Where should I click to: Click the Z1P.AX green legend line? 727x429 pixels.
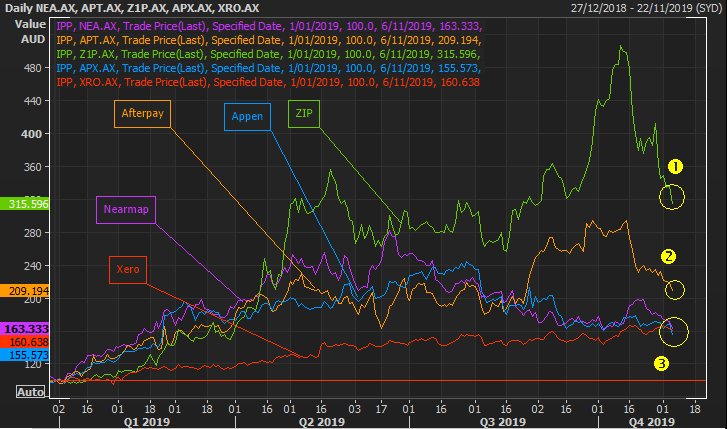tap(268, 54)
